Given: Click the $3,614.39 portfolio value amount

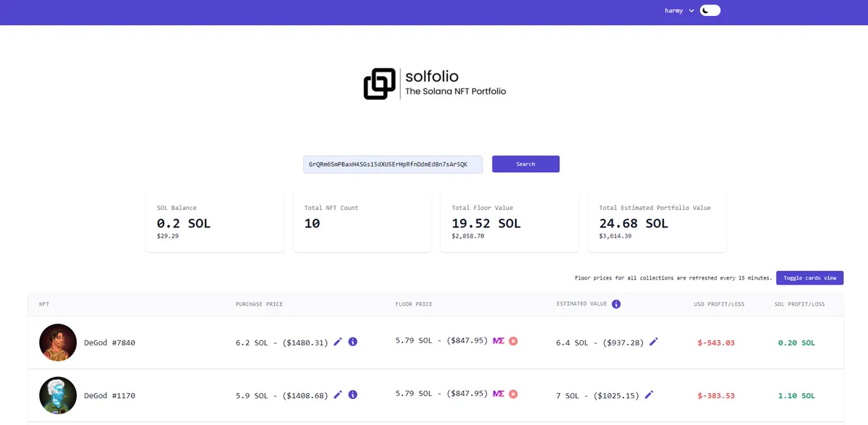Looking at the screenshot, I should point(616,236).
